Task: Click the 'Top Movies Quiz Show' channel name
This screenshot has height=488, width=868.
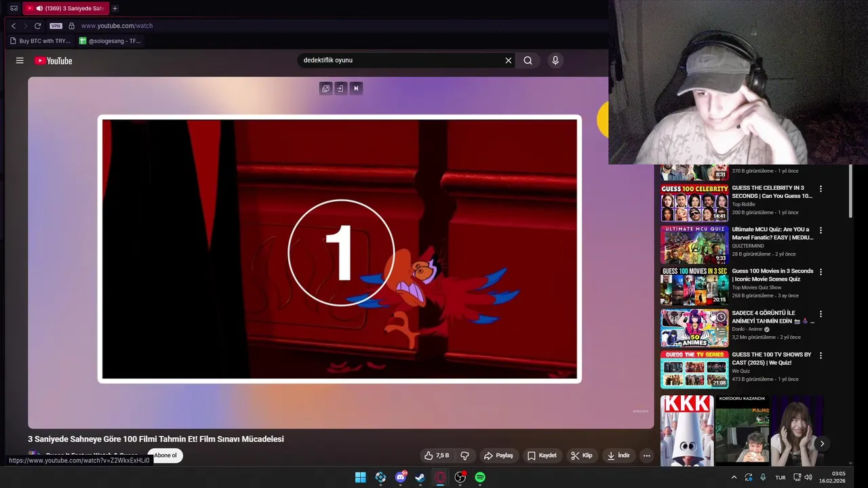Action: (756, 287)
